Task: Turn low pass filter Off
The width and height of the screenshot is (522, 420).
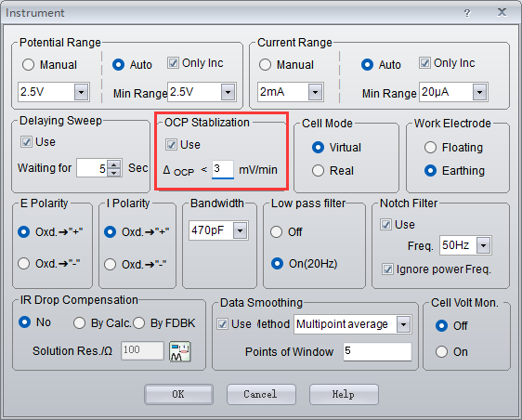Action: pyautogui.click(x=276, y=231)
